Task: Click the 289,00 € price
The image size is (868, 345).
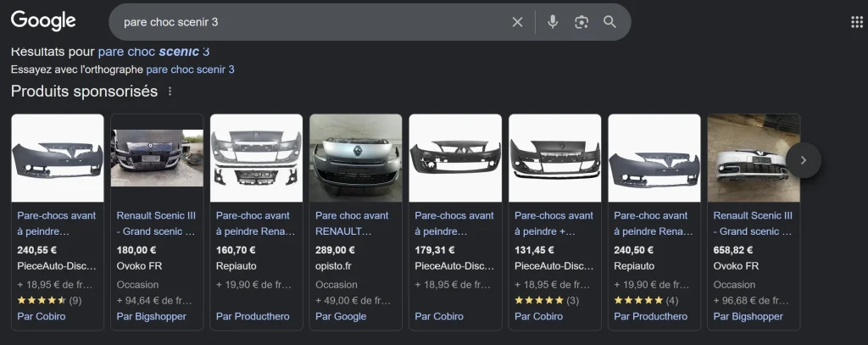Action: click(336, 250)
